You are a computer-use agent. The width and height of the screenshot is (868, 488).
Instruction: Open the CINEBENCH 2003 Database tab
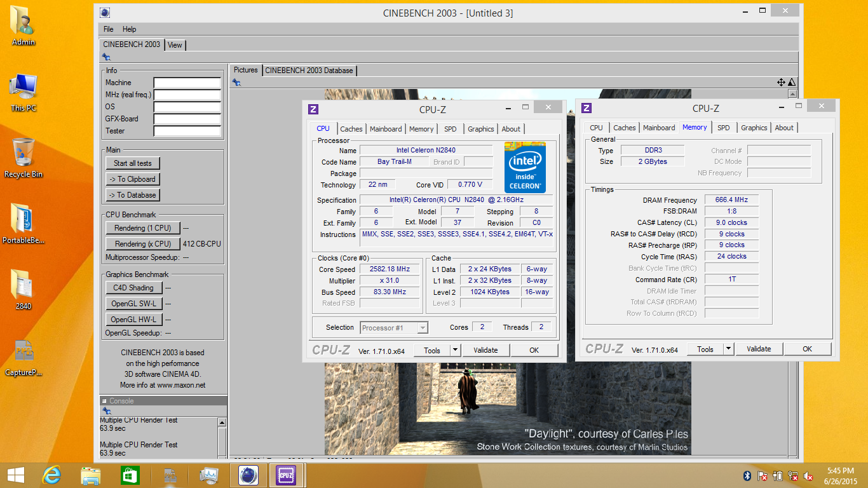point(309,71)
